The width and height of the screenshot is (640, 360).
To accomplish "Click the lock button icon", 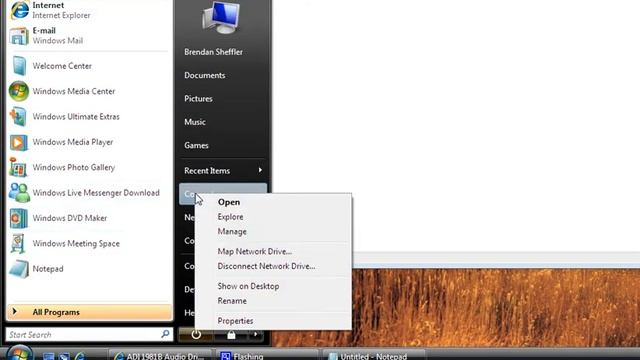I will (231, 335).
